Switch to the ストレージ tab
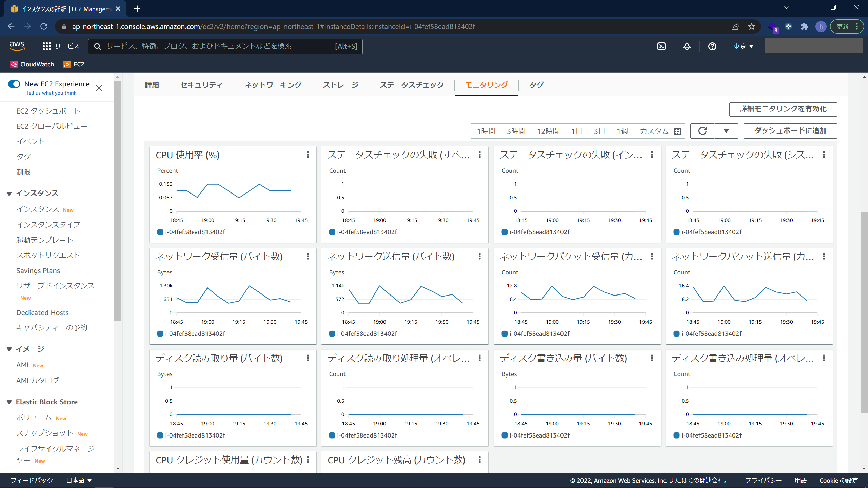Screen dimensions: 868x488 [x=340, y=85]
